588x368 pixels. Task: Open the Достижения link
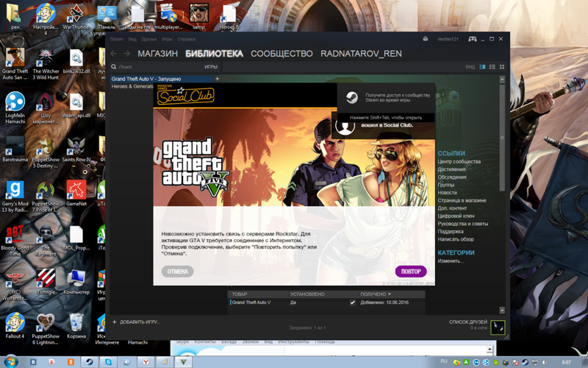[x=451, y=169]
